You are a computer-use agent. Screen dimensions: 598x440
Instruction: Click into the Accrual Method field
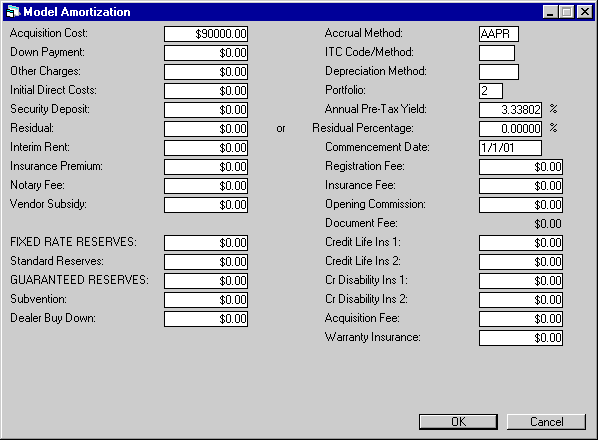tap(499, 34)
